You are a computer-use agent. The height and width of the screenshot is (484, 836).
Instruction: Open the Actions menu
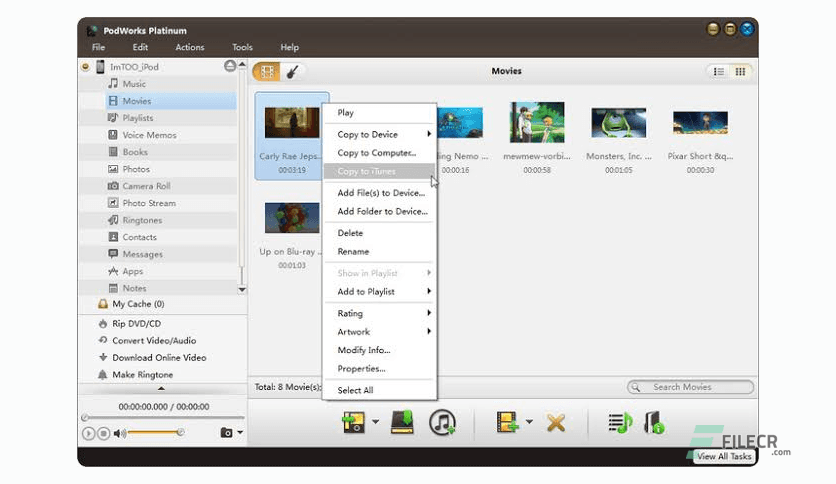click(x=190, y=47)
